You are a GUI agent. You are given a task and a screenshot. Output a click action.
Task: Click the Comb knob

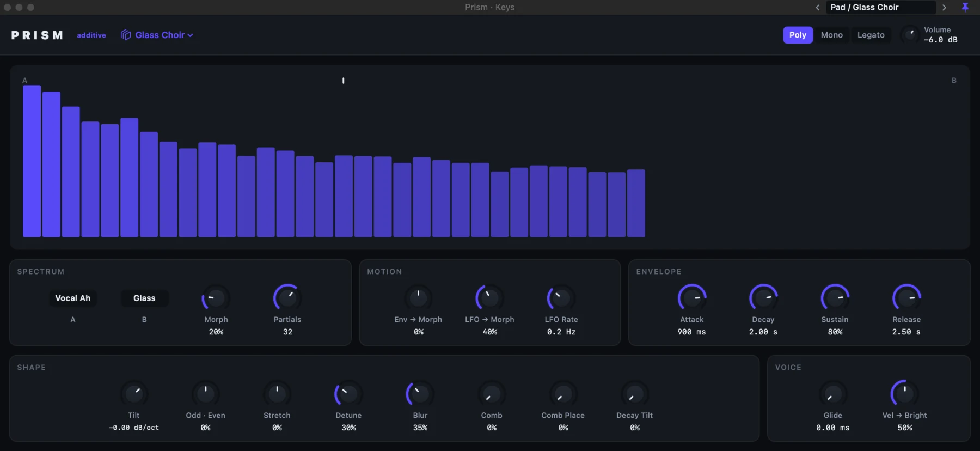[492, 394]
